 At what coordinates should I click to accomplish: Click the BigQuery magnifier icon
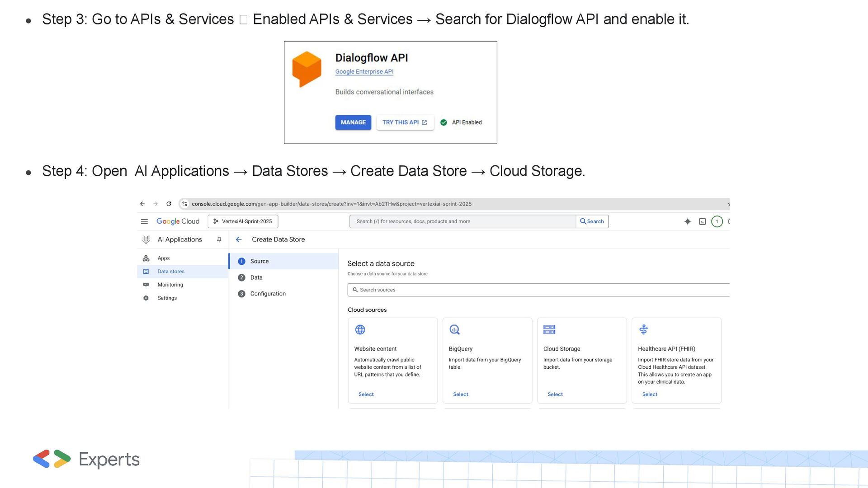tap(455, 330)
